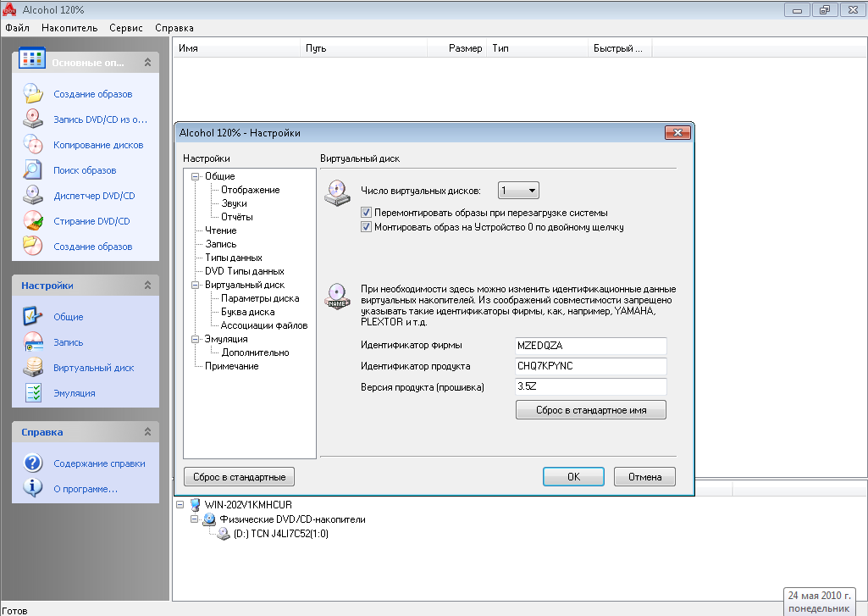Image resolution: width=868 pixels, height=616 pixels.
Task: Close the Настройки dialog with X button
Action: click(677, 133)
